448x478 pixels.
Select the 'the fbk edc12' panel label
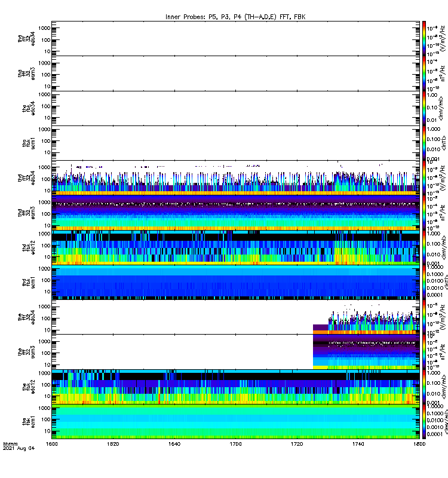tap(29, 387)
